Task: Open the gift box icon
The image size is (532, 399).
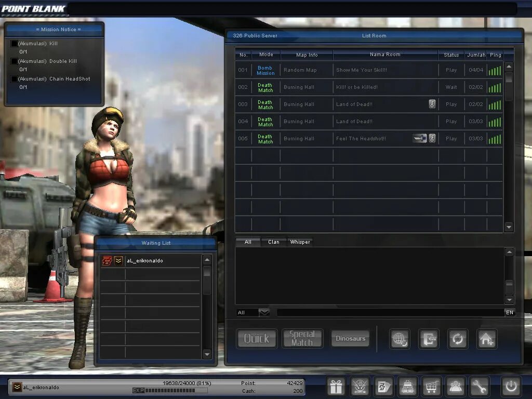Action: pyautogui.click(x=336, y=386)
